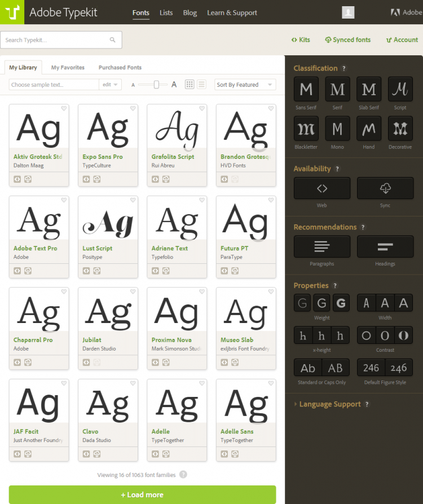This screenshot has height=504, width=423.
Task: Enable the Paragraphs recommendation filter
Action: 321,246
